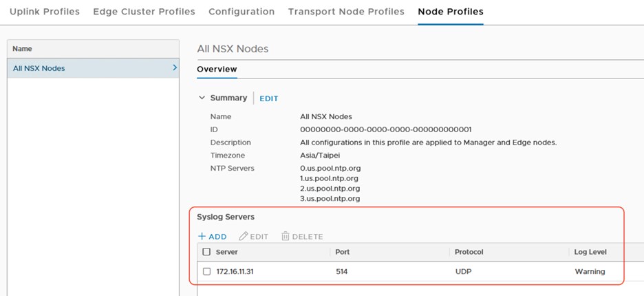
Task: Select the 172.16.11.31 server row checkbox
Action: pos(206,272)
